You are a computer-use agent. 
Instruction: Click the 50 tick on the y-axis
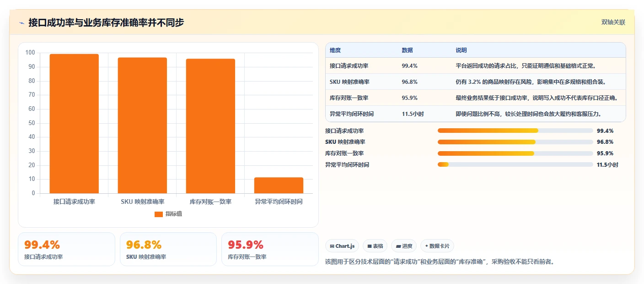(32, 123)
